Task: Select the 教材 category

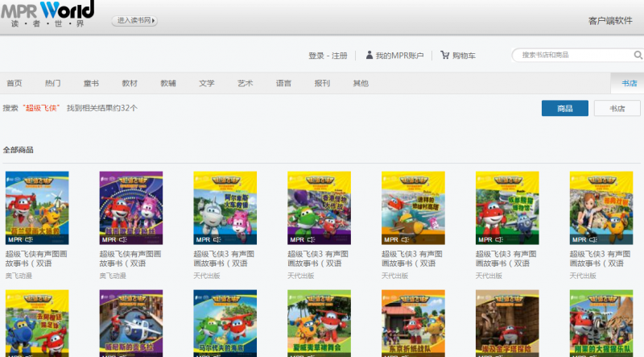Action: tap(130, 83)
